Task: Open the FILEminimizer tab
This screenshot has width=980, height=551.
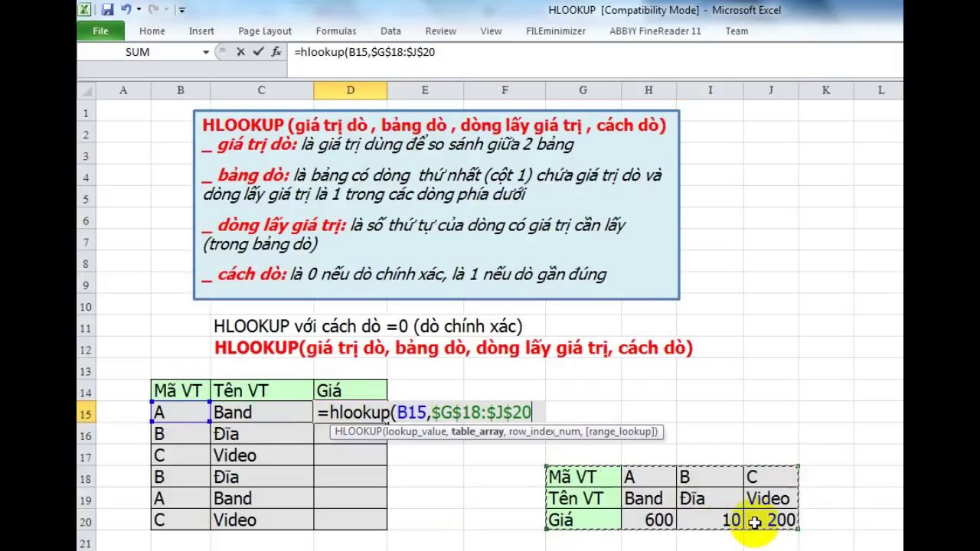Action: point(556,31)
